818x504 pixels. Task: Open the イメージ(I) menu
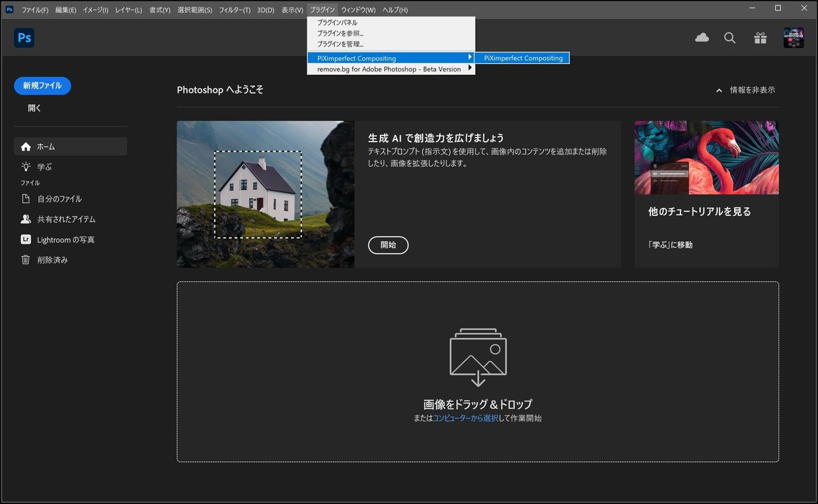(x=96, y=10)
